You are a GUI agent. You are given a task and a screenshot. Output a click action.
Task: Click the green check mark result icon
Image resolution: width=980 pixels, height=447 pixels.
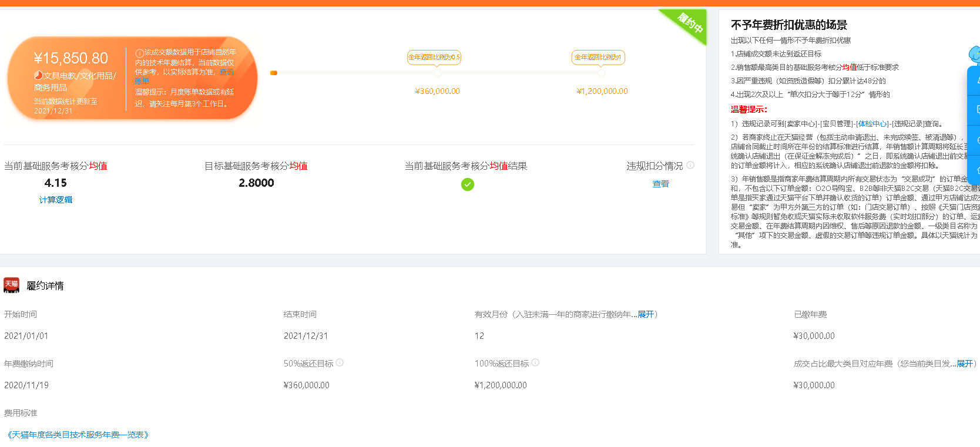point(468,184)
